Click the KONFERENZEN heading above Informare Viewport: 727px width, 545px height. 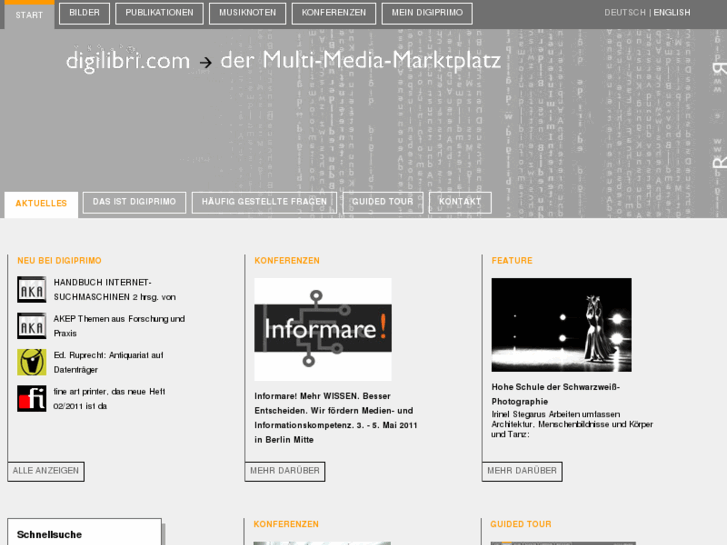pos(287,261)
